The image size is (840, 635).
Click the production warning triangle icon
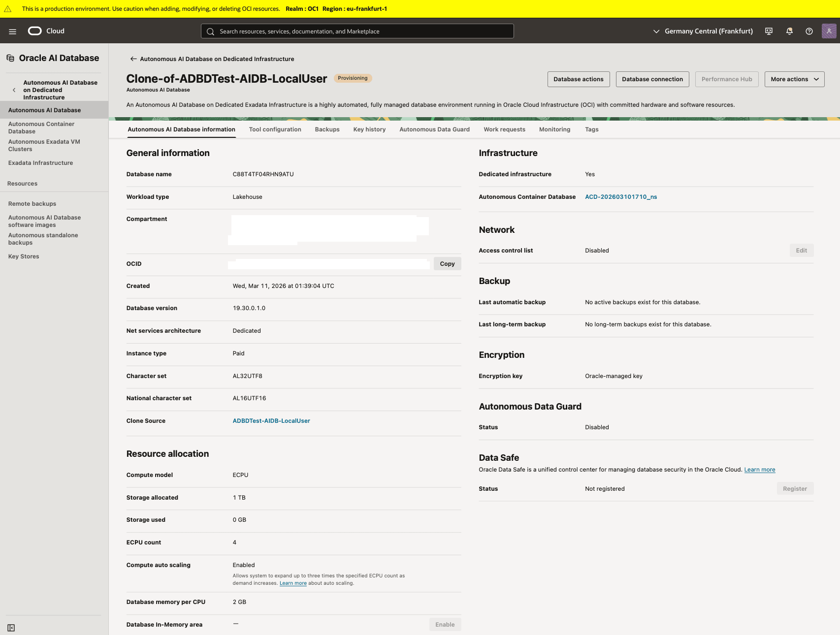[x=8, y=9]
